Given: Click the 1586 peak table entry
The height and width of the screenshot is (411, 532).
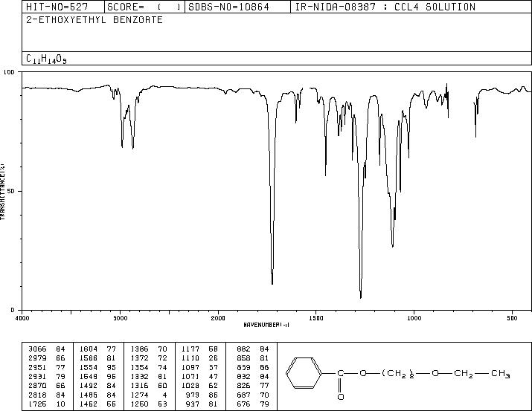Looking at the screenshot, I should click(x=97, y=357).
